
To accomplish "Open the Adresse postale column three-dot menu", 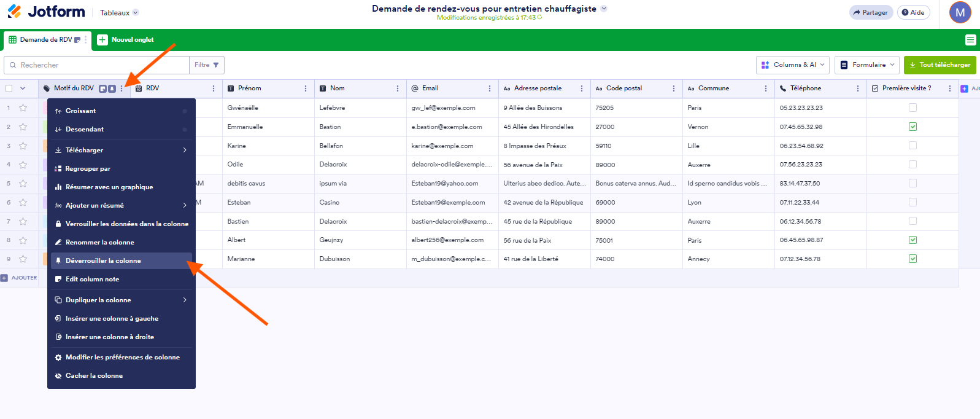I will pyautogui.click(x=582, y=88).
